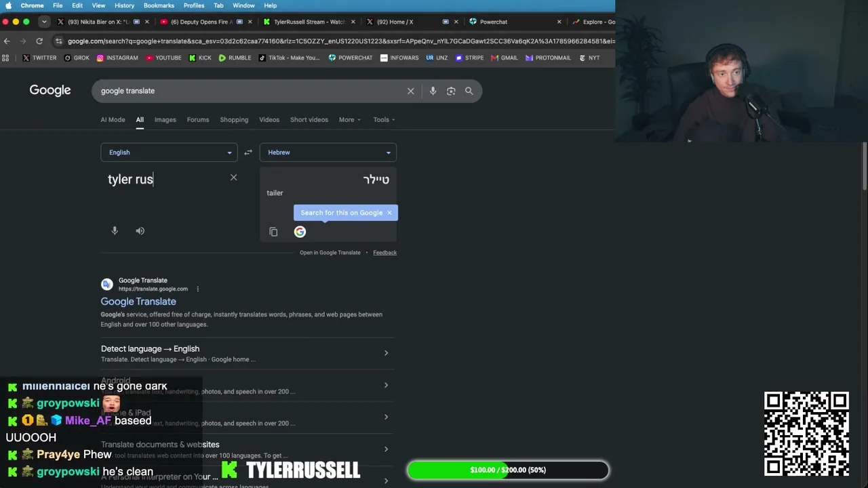Viewport: 868px width, 488px height.
Task: Listen to the source text
Action: tap(140, 231)
